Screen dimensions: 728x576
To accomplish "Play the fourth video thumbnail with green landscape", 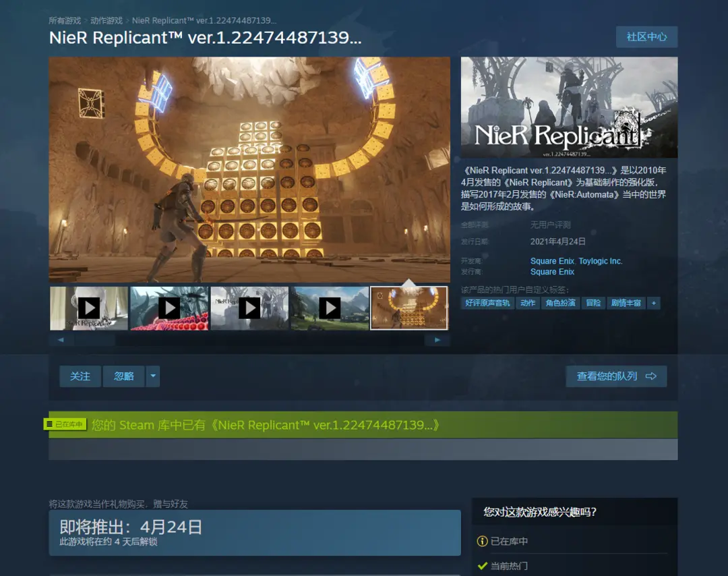I will pos(330,308).
